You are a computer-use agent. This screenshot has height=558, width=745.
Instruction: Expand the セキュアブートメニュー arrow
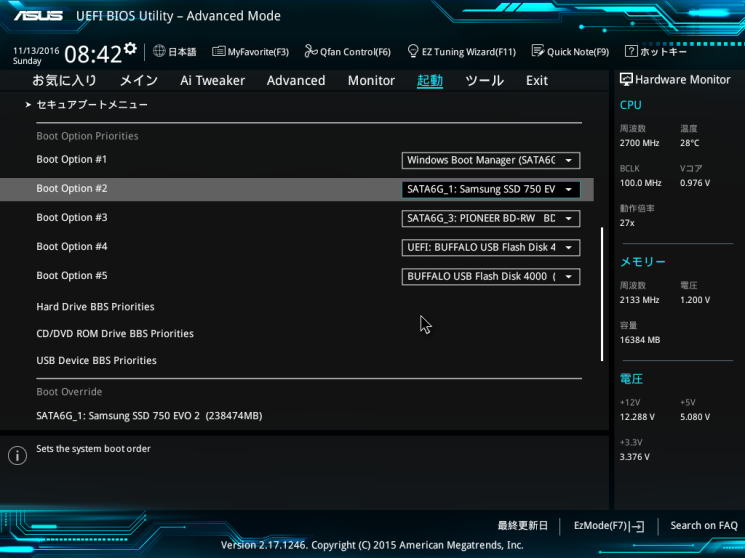[x=28, y=105]
